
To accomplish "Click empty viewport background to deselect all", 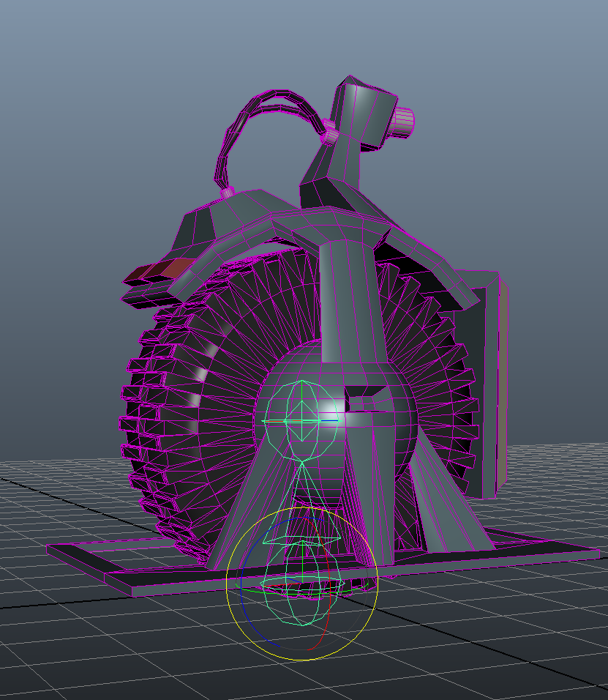I will click(88, 110).
